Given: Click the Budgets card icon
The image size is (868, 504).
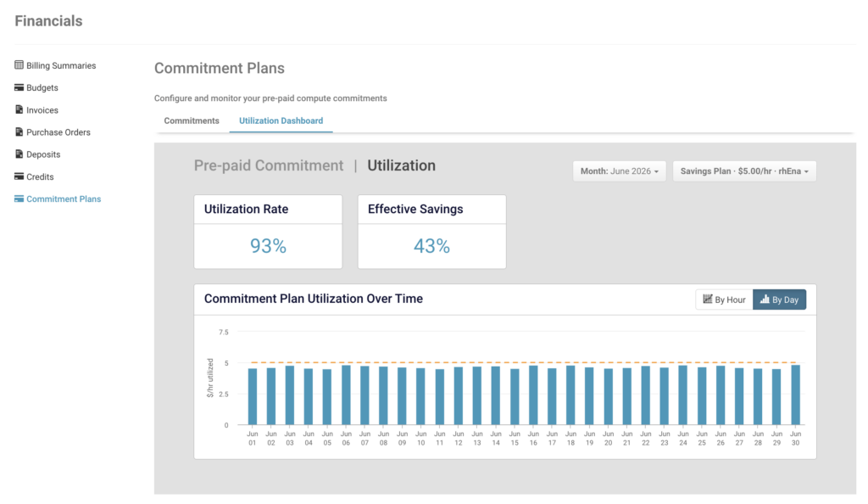Looking at the screenshot, I should tap(19, 87).
